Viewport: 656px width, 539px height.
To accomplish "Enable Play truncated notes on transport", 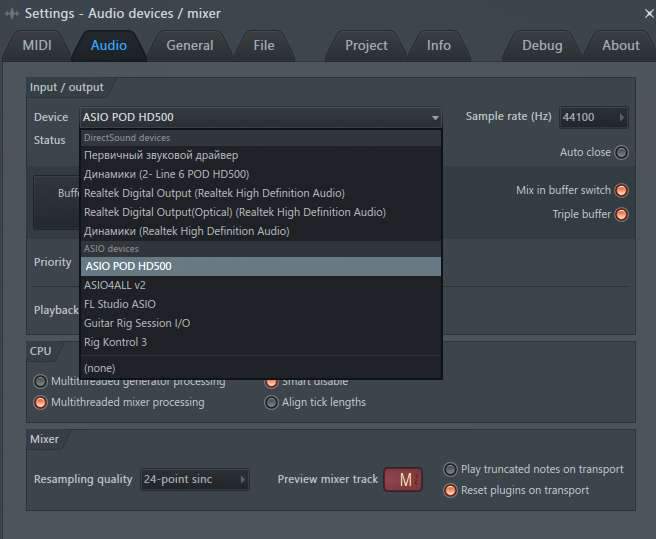I will [x=451, y=469].
